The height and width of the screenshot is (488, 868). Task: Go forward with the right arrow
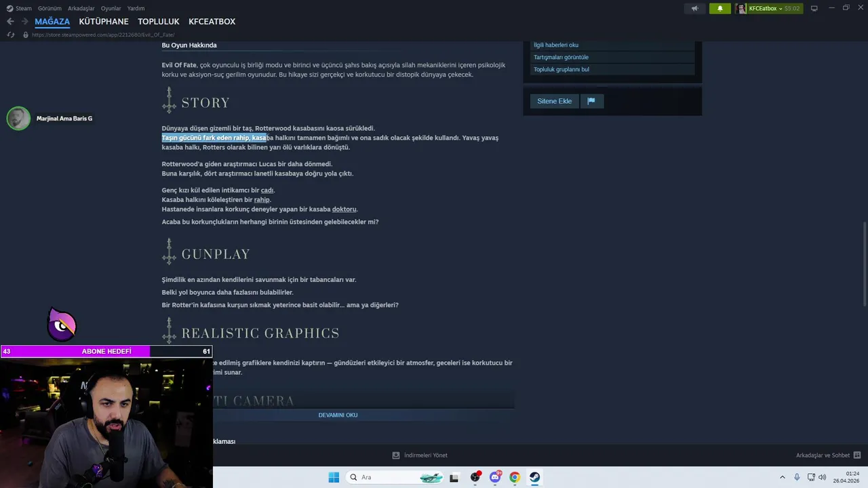click(x=24, y=22)
